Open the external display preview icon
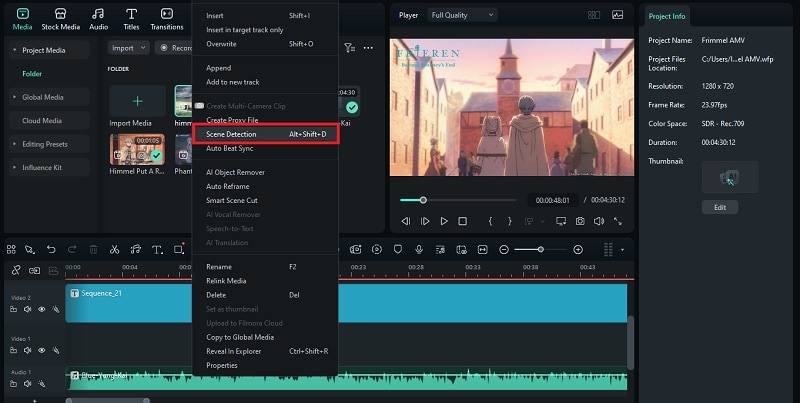Image resolution: width=800 pixels, height=403 pixels. point(561,221)
